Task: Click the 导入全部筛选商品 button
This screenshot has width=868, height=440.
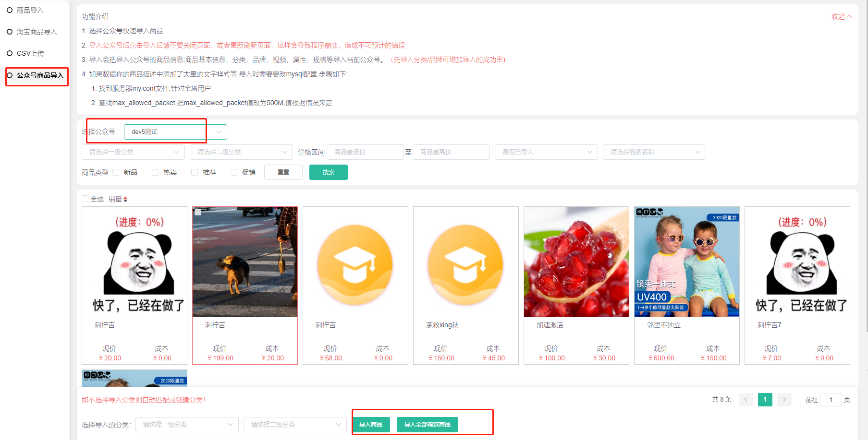Action: (428, 425)
